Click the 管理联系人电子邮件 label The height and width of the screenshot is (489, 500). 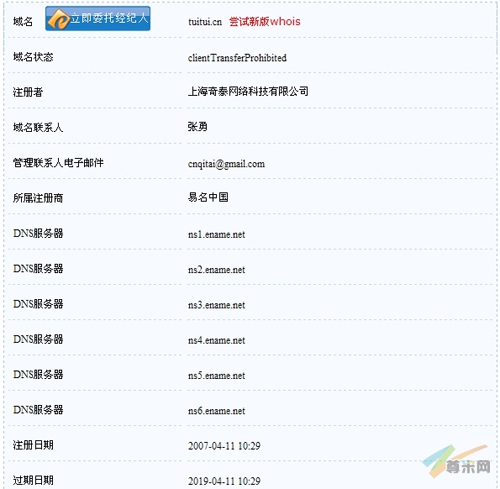click(58, 163)
